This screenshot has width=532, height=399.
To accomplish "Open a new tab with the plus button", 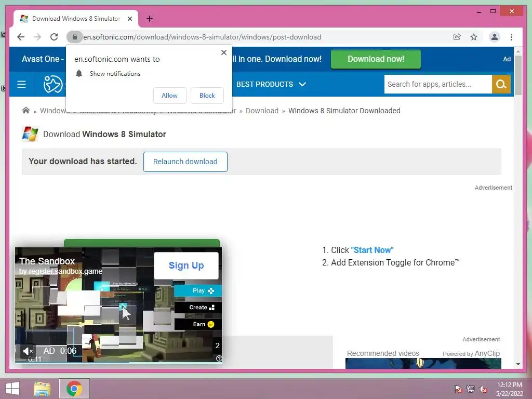I will 150,19.
